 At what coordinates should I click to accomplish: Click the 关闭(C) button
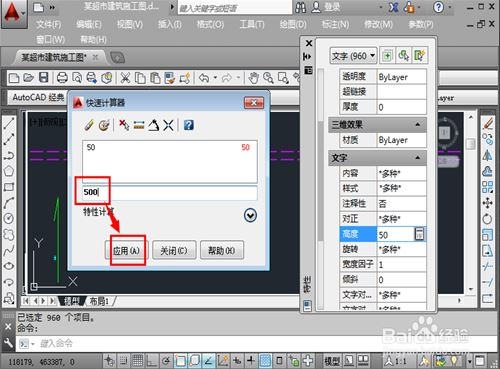coord(174,250)
